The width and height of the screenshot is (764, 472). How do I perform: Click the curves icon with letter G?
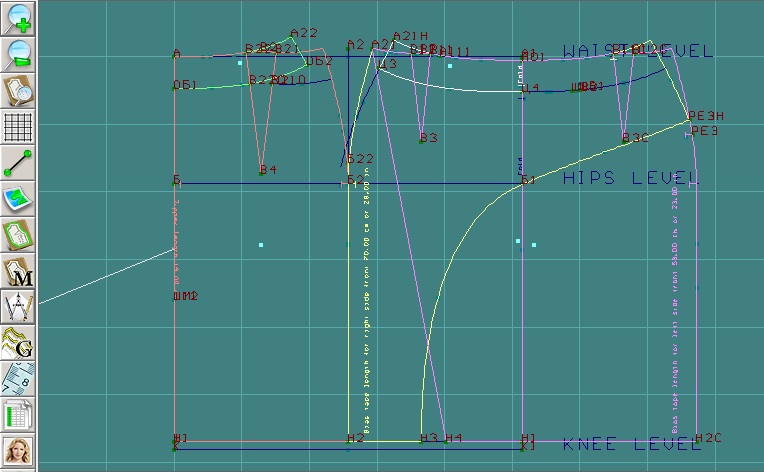18,343
